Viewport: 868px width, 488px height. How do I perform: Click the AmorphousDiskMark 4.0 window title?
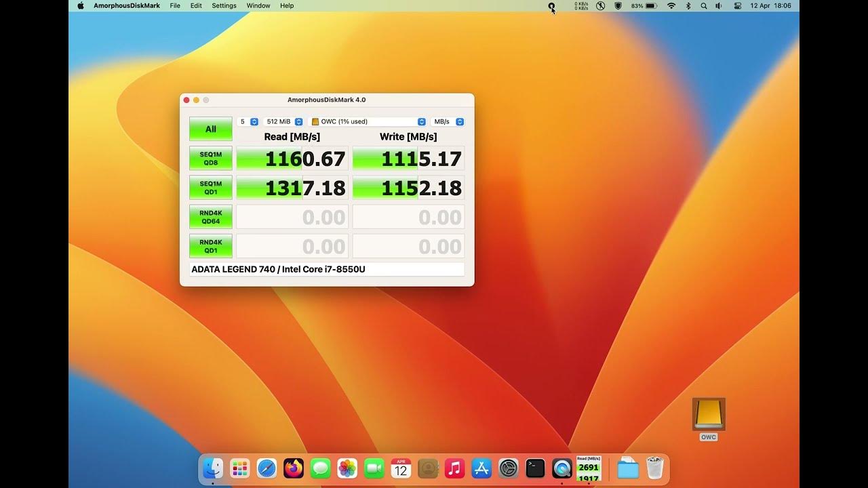[x=327, y=100]
